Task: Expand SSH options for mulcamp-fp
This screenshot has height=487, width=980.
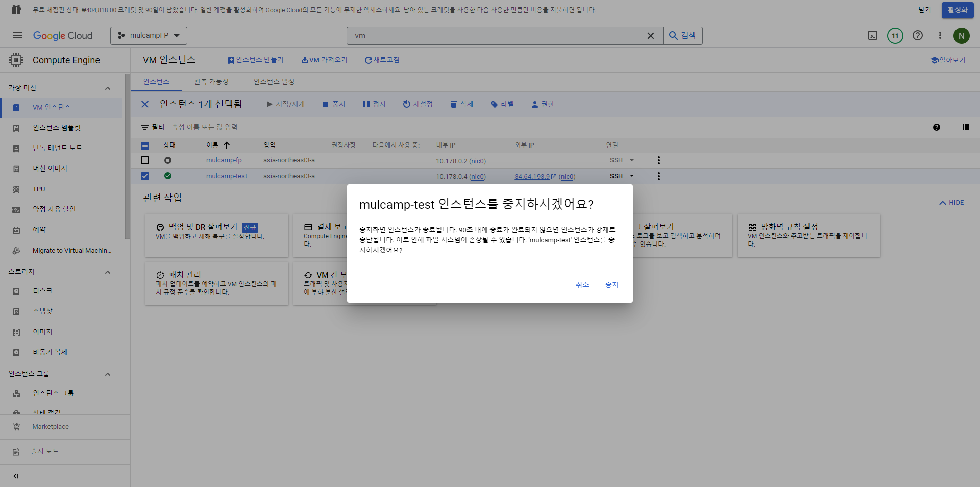Action: click(632, 160)
